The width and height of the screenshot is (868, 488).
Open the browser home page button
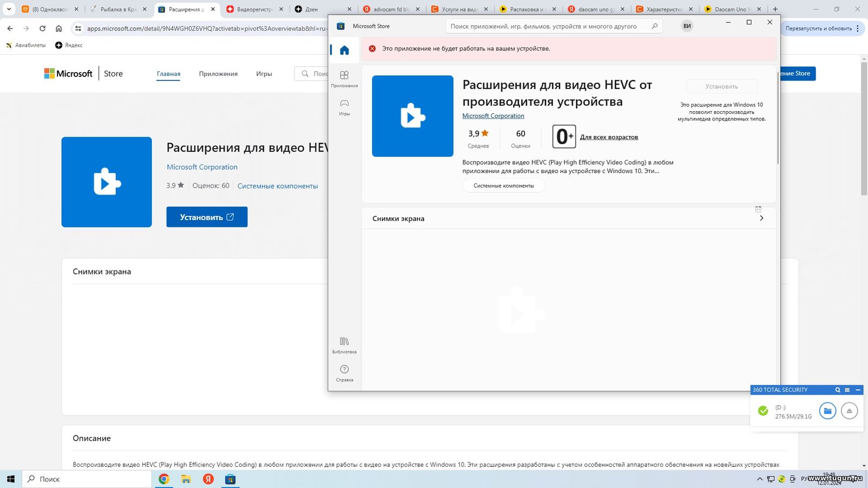[59, 28]
